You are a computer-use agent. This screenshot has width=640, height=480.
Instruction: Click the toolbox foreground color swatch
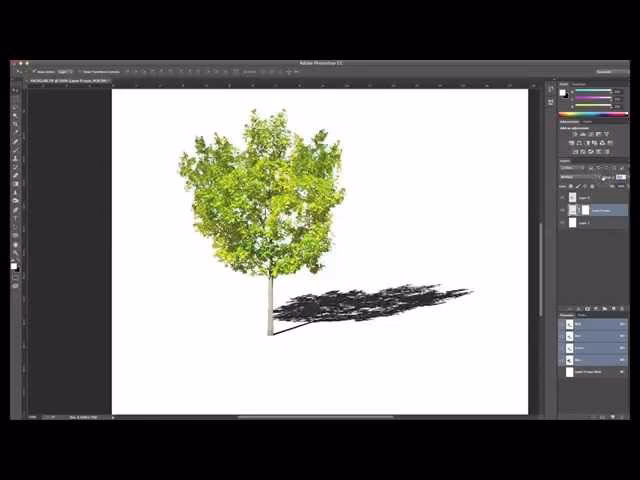pyautogui.click(x=13, y=266)
